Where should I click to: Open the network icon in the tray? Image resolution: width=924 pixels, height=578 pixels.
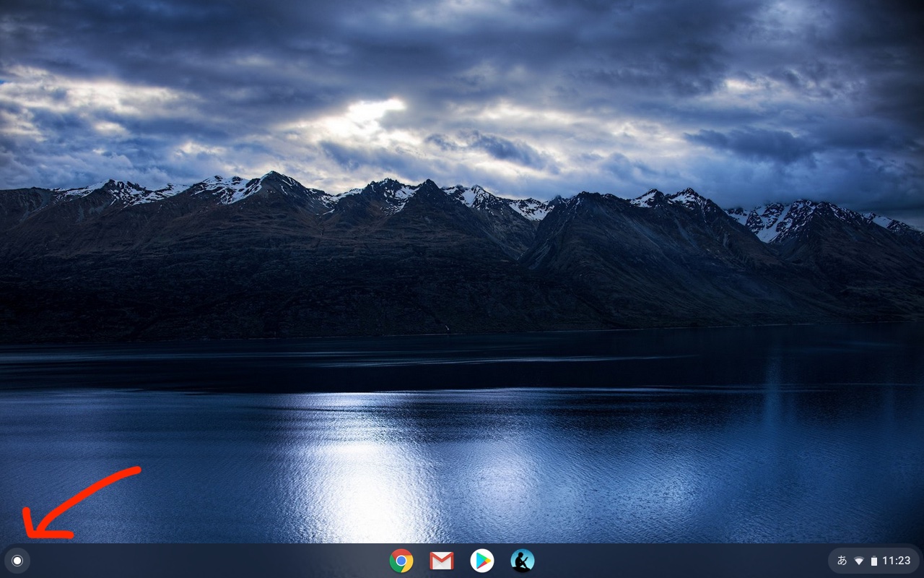[859, 560]
